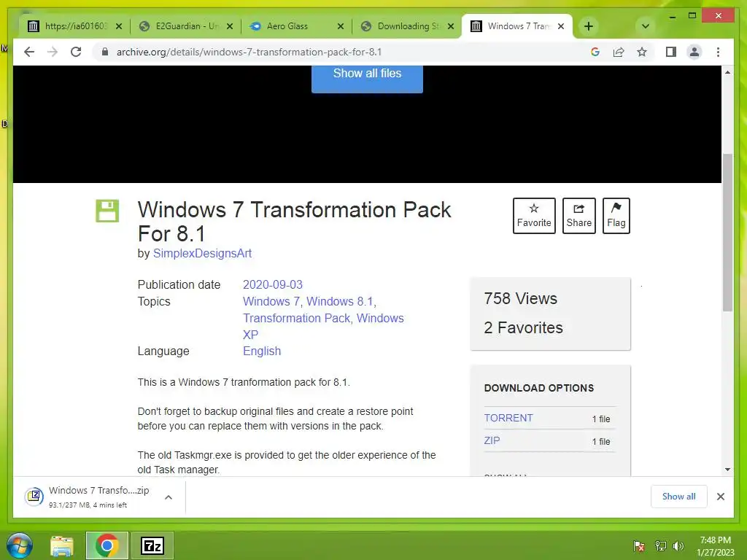The width and height of the screenshot is (747, 560).
Task: Open the Transformation Pack topic link
Action: (x=296, y=318)
